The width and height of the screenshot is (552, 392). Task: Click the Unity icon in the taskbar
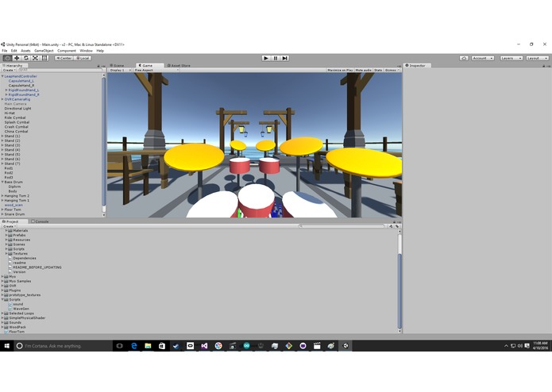pyautogui.click(x=345, y=346)
